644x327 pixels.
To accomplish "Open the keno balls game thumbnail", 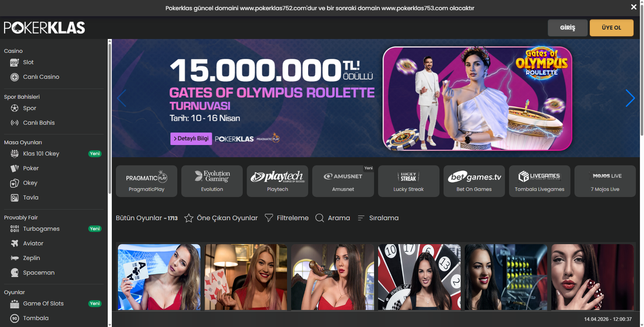I will pos(506,277).
